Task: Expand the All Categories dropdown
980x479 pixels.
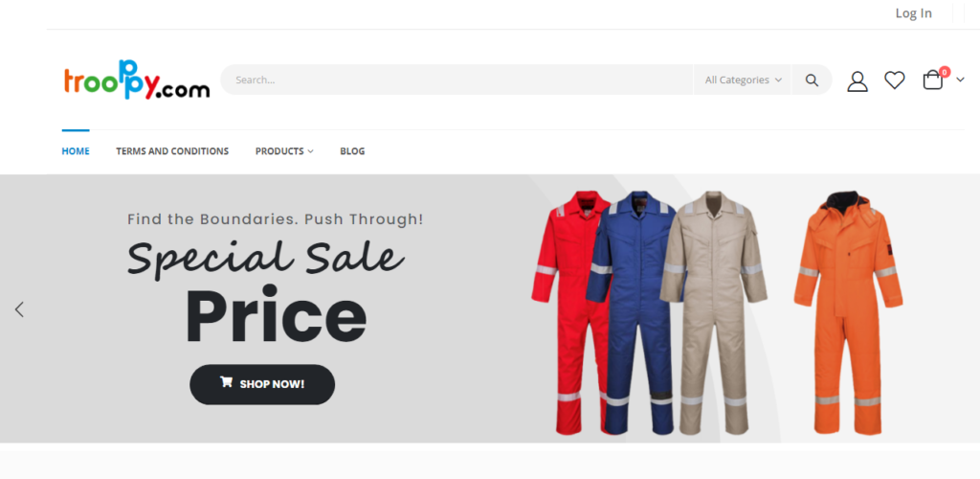Action: click(x=743, y=80)
